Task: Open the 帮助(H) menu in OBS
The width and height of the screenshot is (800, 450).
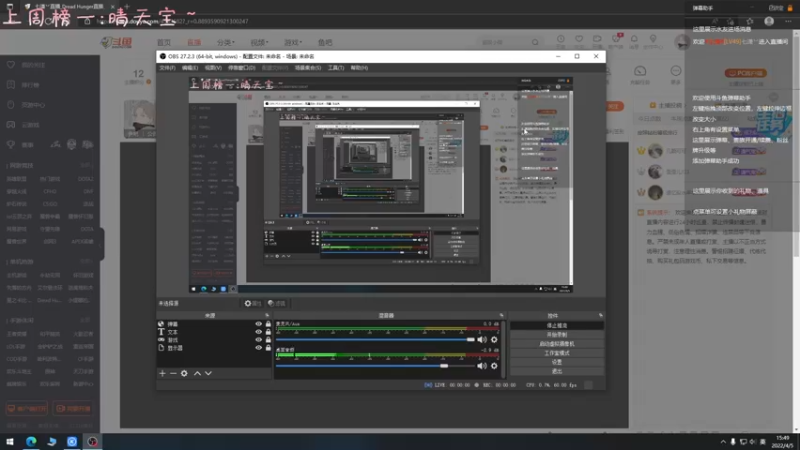Action: (x=359, y=68)
